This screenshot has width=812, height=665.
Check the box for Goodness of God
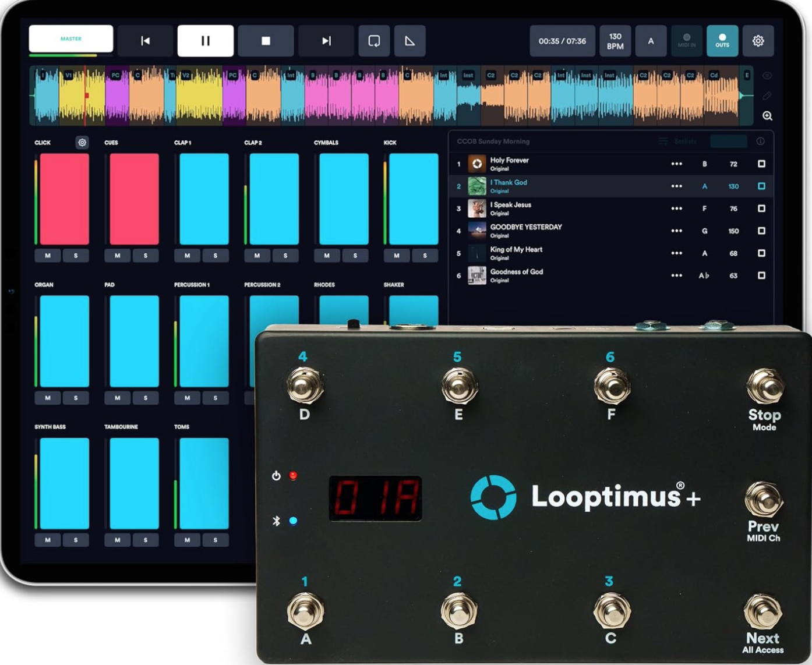coord(761,275)
